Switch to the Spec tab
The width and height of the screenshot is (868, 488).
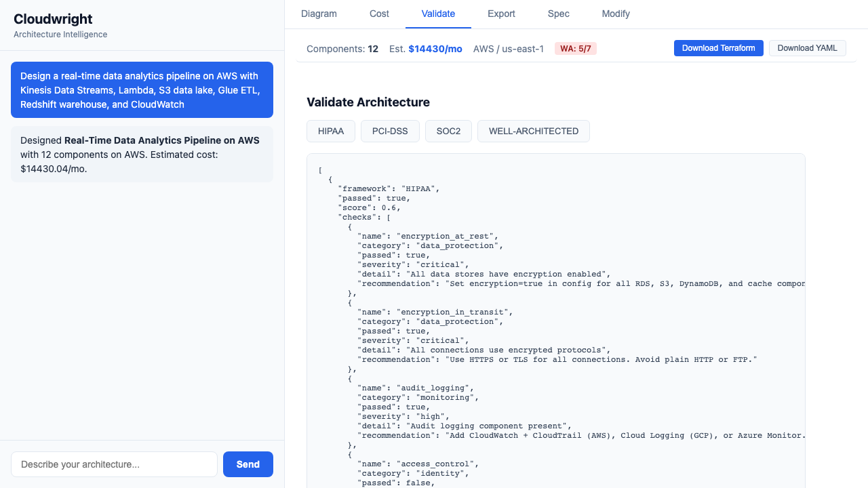coord(558,14)
